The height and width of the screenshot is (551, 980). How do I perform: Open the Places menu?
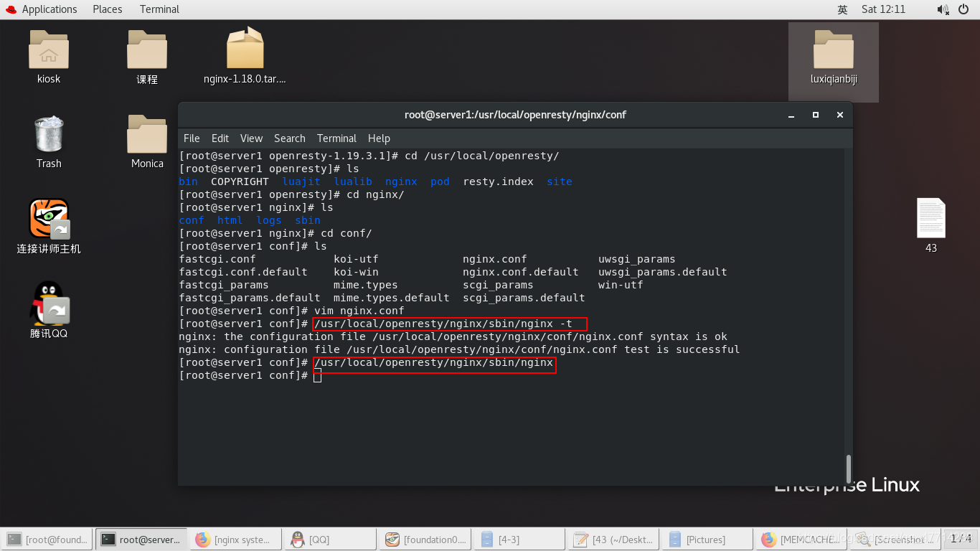pos(108,9)
